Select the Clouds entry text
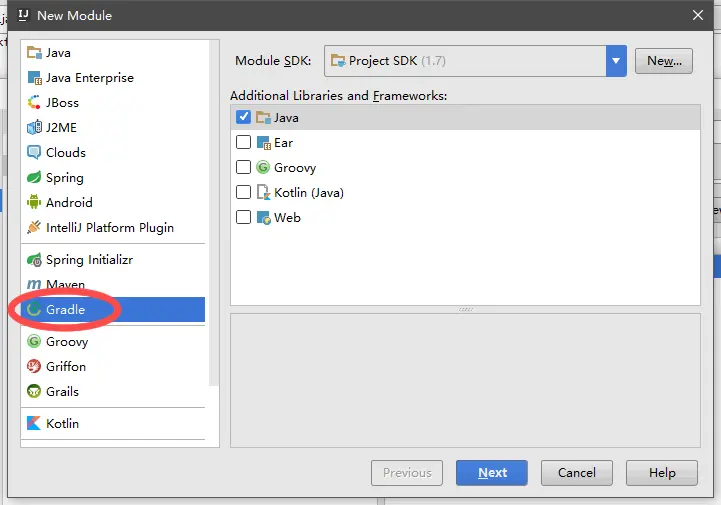The width and height of the screenshot is (721, 505). coord(66,152)
